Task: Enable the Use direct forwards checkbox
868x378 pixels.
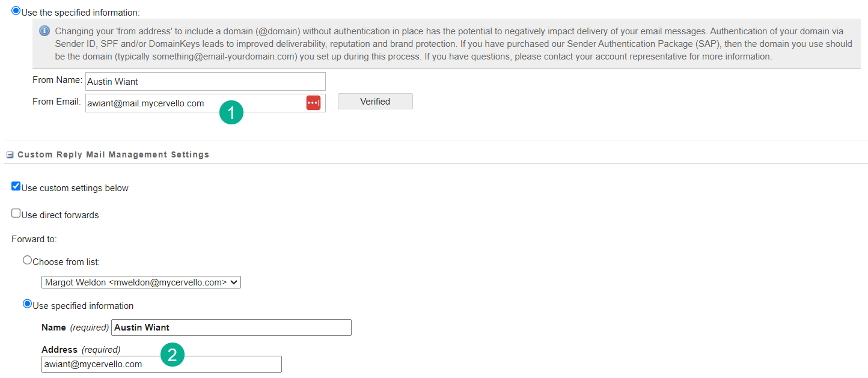Action: [16, 214]
